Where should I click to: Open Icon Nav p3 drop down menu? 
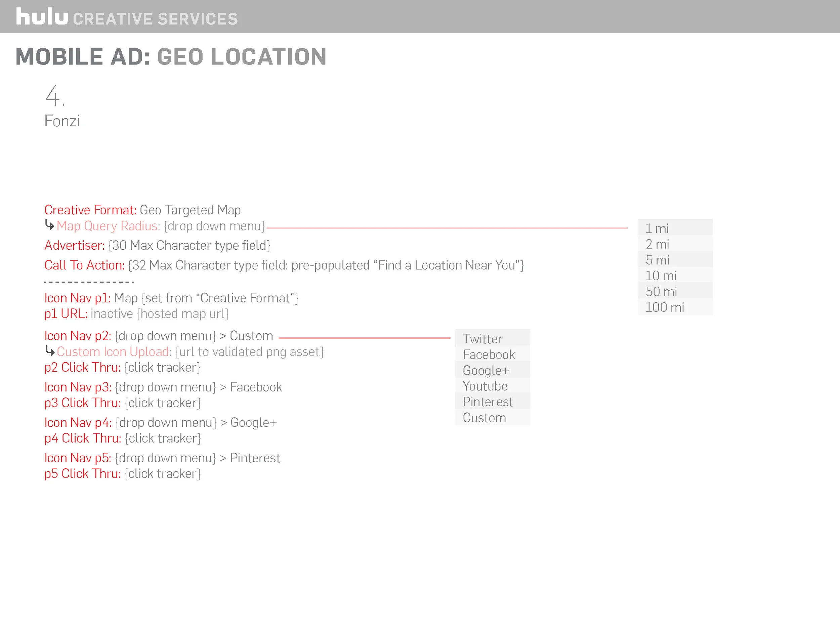coord(165,387)
